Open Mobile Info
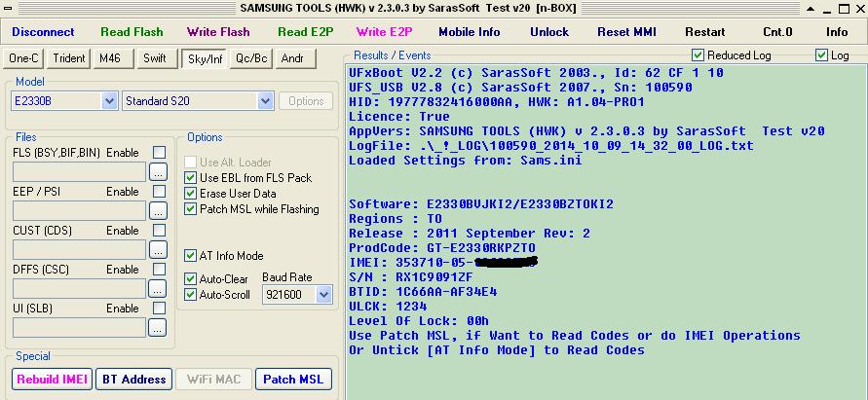This screenshot has width=868, height=400. pos(470,32)
